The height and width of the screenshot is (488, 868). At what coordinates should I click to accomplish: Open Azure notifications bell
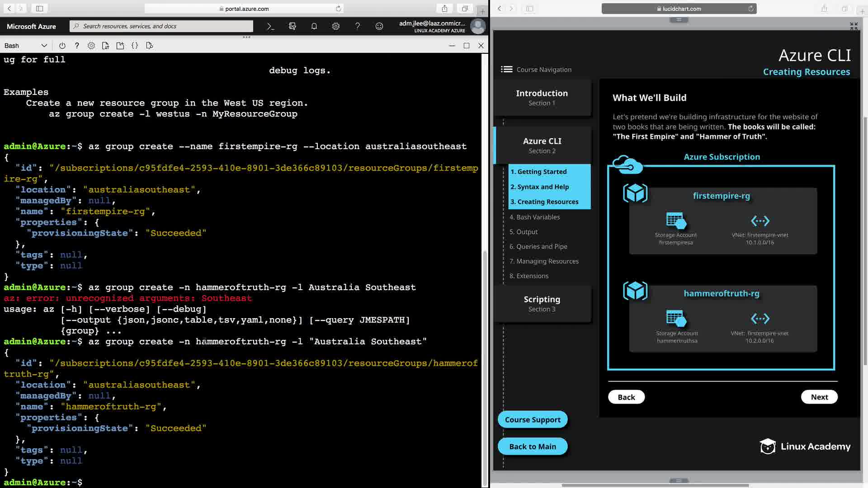(314, 26)
